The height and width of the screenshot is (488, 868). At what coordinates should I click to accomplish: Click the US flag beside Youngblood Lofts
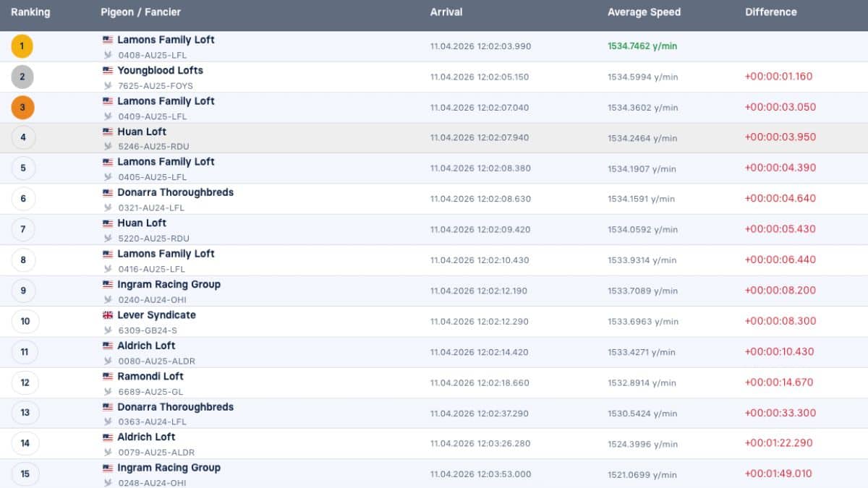click(x=108, y=71)
